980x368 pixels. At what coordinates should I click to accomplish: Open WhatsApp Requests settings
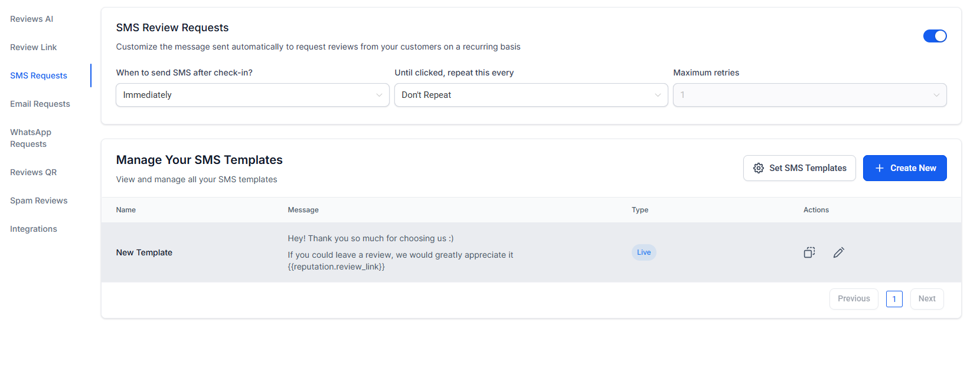click(x=31, y=138)
